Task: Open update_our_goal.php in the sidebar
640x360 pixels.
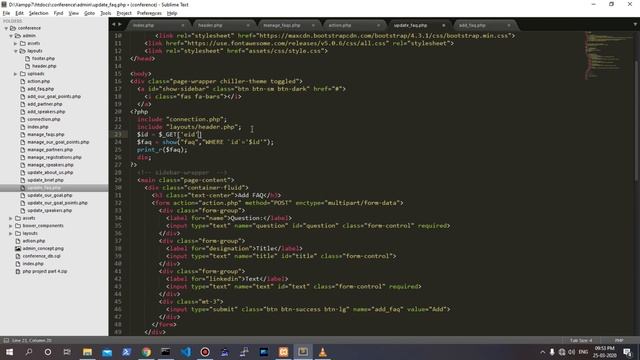Action: pyautogui.click(x=49, y=195)
